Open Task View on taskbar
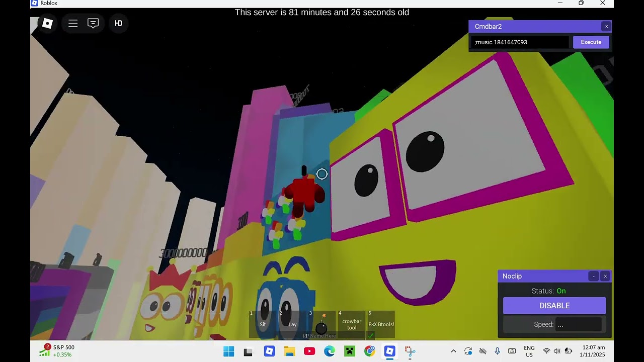Screen dimensions: 644x362 (248, 351)
